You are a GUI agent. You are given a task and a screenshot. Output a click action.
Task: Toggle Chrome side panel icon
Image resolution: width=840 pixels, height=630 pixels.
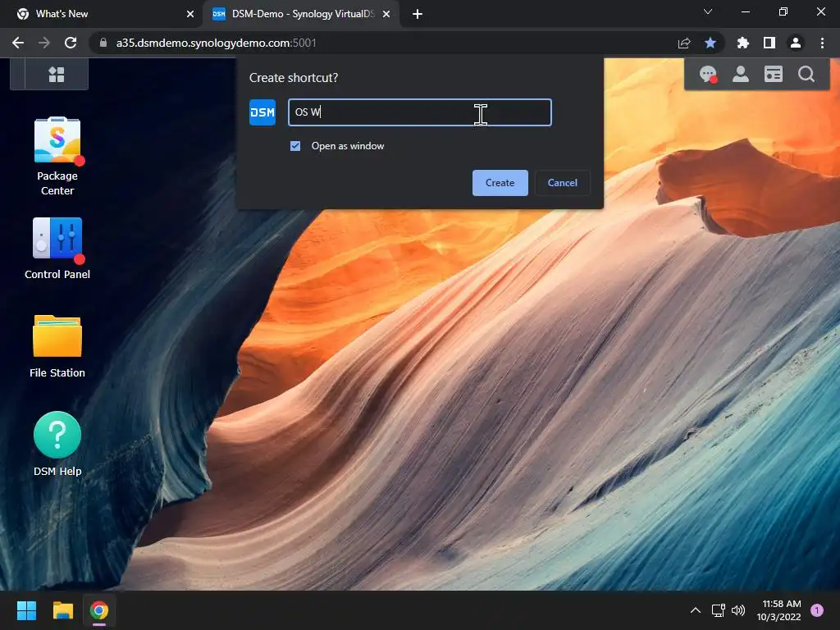tap(769, 43)
